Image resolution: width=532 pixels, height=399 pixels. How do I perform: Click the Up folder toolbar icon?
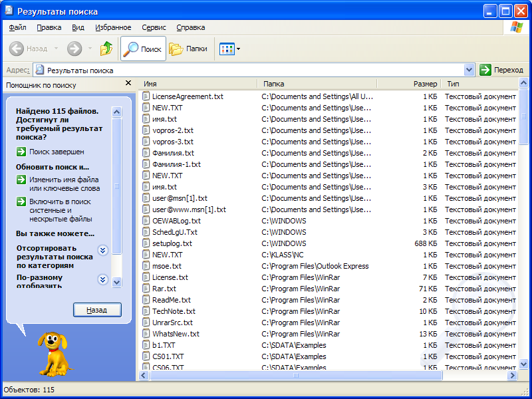coord(106,49)
